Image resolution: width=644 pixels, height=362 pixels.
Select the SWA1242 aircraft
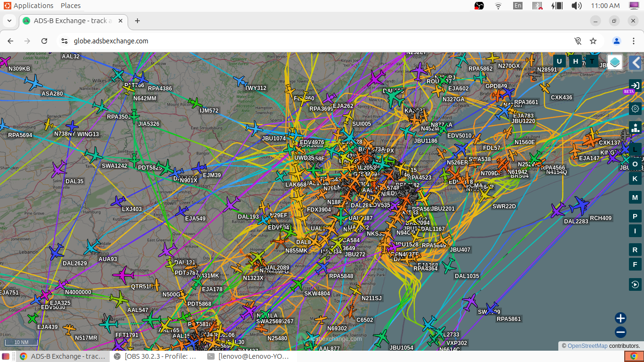click(93, 155)
